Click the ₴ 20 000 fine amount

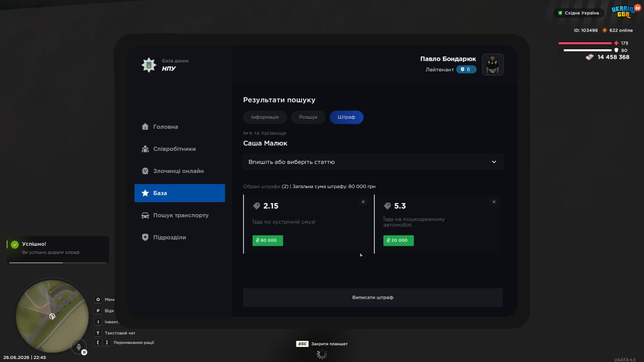coord(398,240)
